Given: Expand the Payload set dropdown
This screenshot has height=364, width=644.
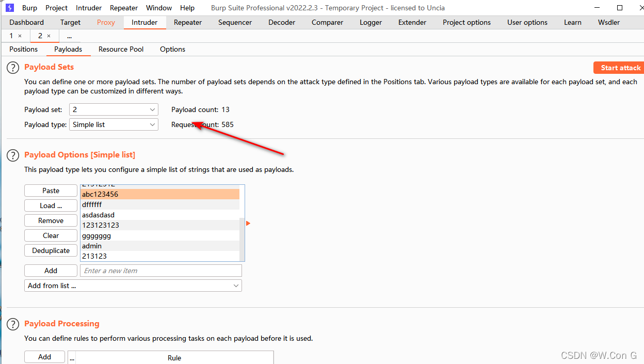Looking at the screenshot, I should [114, 109].
